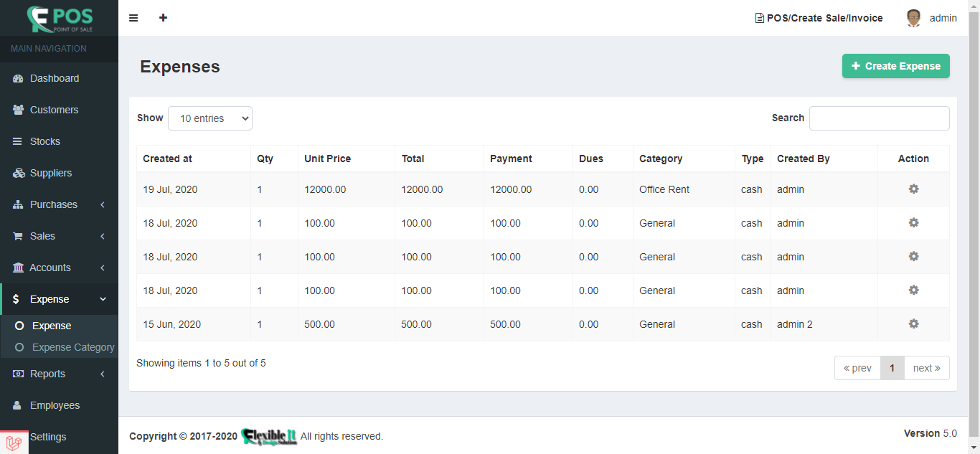Collapse the expanded Expense menu
980x454 pixels.
pyautogui.click(x=49, y=298)
